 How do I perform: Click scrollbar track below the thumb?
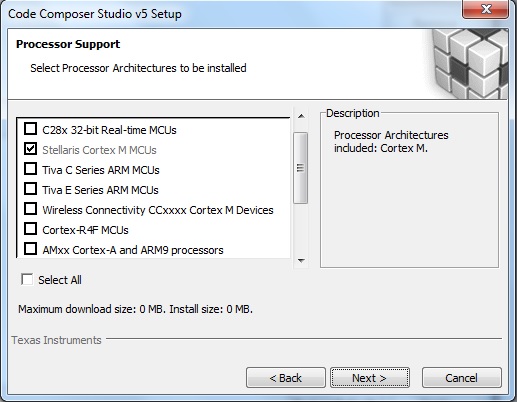tap(300, 228)
